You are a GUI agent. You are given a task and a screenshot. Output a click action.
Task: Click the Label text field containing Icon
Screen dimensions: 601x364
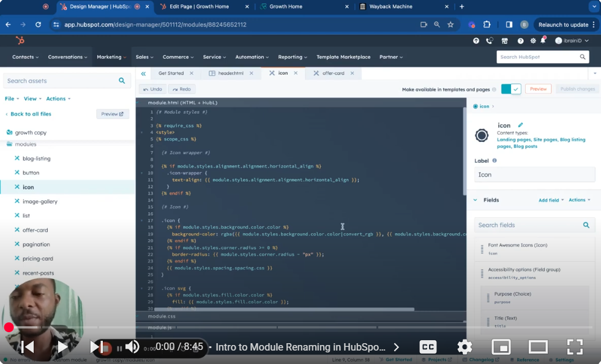535,175
